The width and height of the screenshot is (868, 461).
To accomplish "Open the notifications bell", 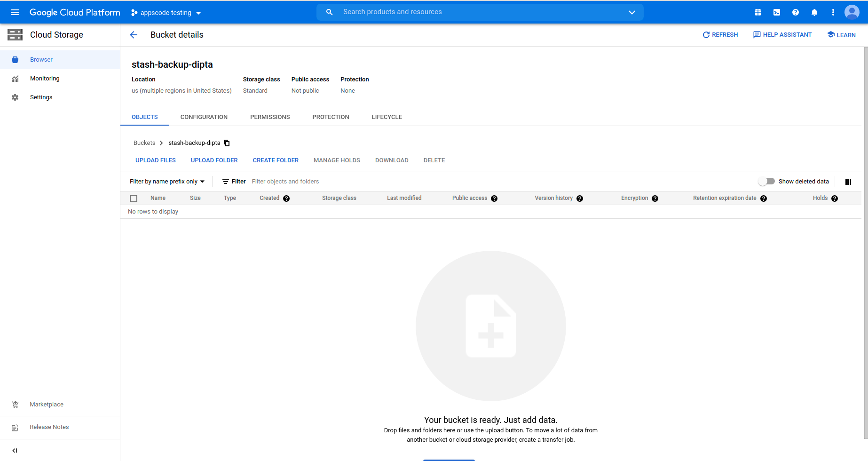I will click(814, 12).
